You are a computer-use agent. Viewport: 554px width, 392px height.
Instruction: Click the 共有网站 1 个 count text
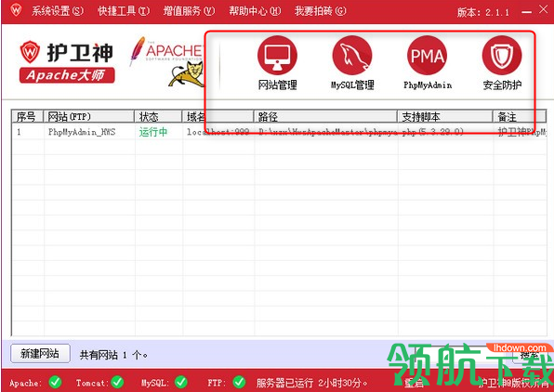pyautogui.click(x=113, y=355)
